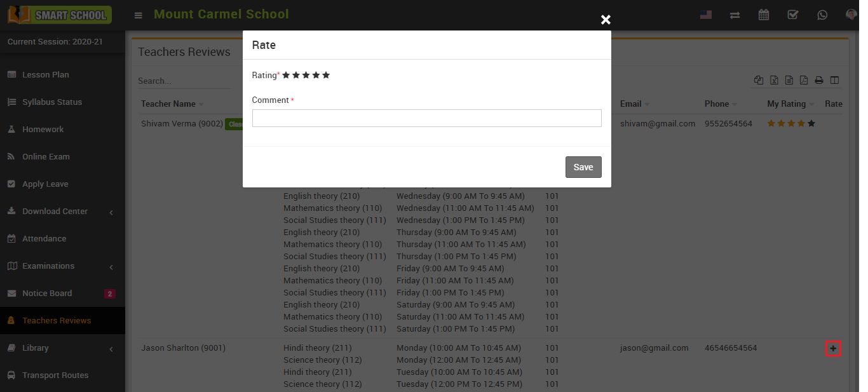Close the Rate dialog with X
The width and height of the screenshot is (868, 392).
pyautogui.click(x=606, y=20)
